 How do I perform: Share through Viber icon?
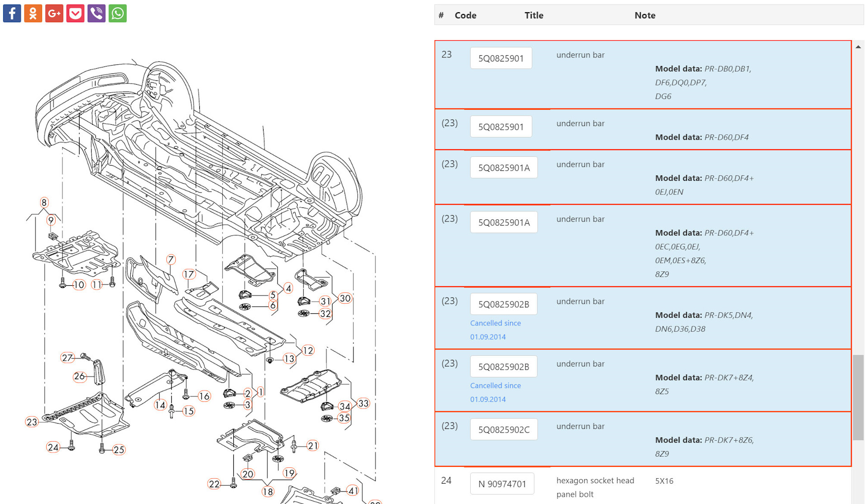(96, 13)
